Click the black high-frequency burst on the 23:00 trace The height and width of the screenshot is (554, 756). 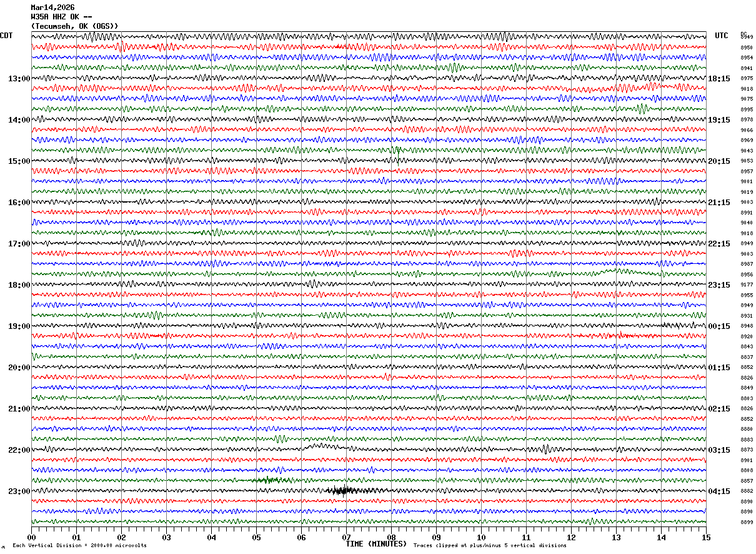[344, 491]
